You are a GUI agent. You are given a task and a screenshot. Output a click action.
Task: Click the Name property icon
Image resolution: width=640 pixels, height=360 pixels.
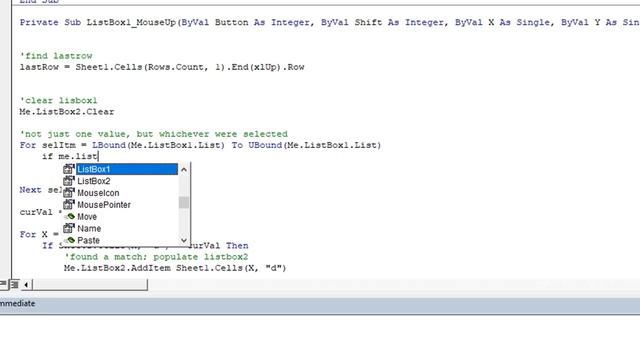coord(69,228)
